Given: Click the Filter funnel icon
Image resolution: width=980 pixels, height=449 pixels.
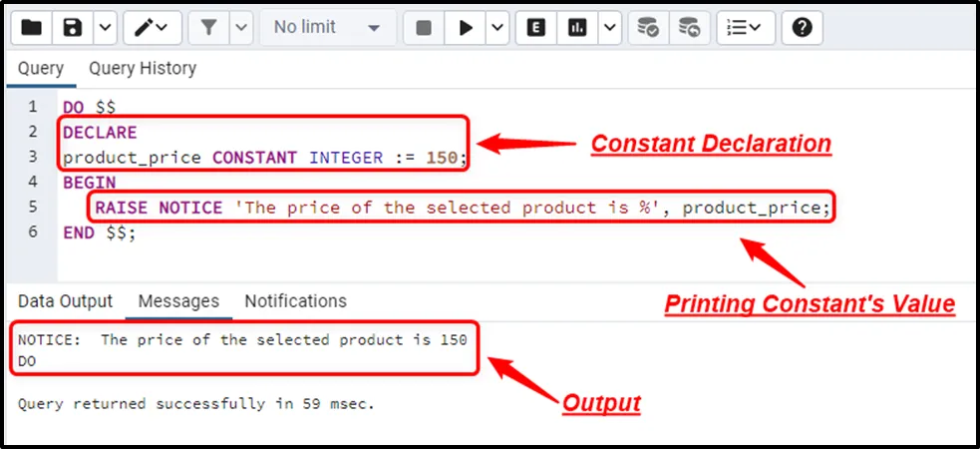Looking at the screenshot, I should pos(208,28).
